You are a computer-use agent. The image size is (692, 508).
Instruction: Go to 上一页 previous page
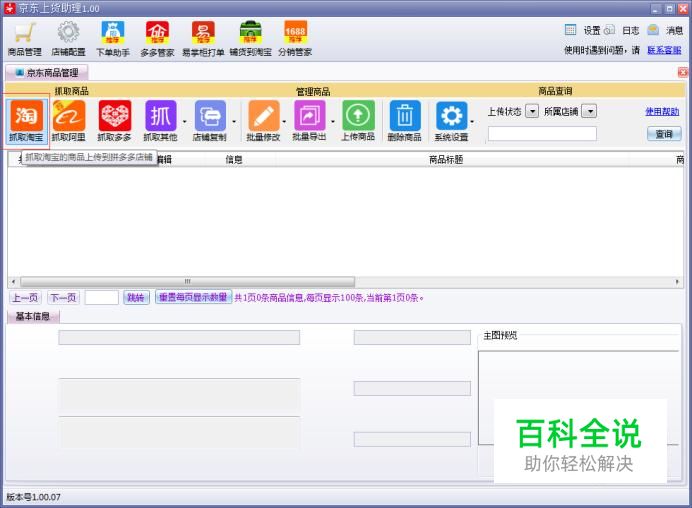pyautogui.click(x=25, y=298)
